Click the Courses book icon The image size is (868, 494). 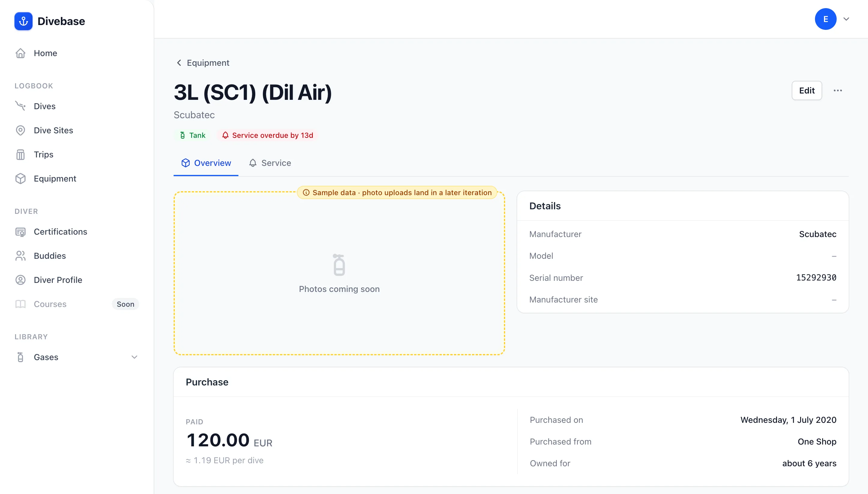[x=20, y=304]
